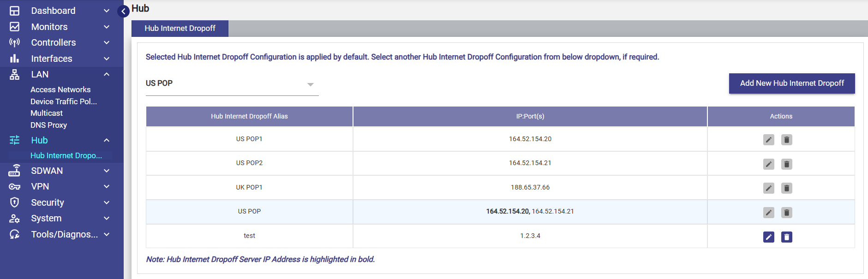This screenshot has height=279, width=868.
Task: Delete the test dropoff entry
Action: click(786, 237)
